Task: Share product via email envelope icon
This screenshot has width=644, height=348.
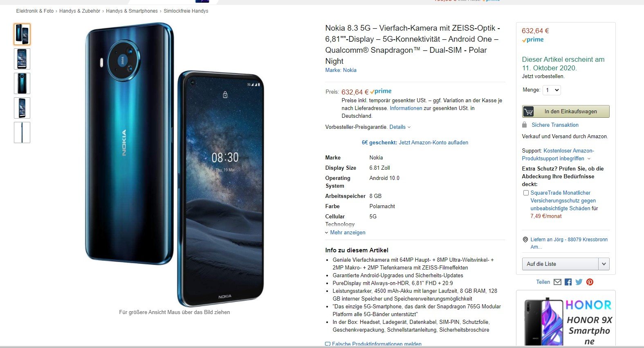Action: click(557, 282)
